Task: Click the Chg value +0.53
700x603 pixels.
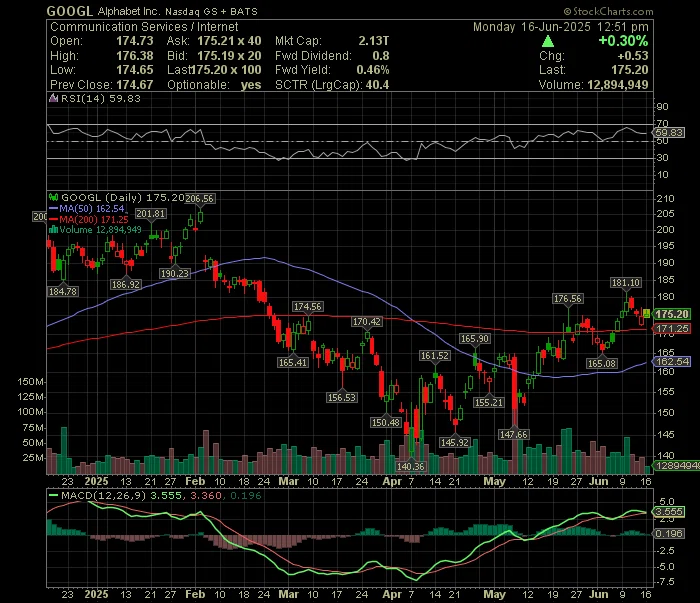Action: (x=633, y=56)
